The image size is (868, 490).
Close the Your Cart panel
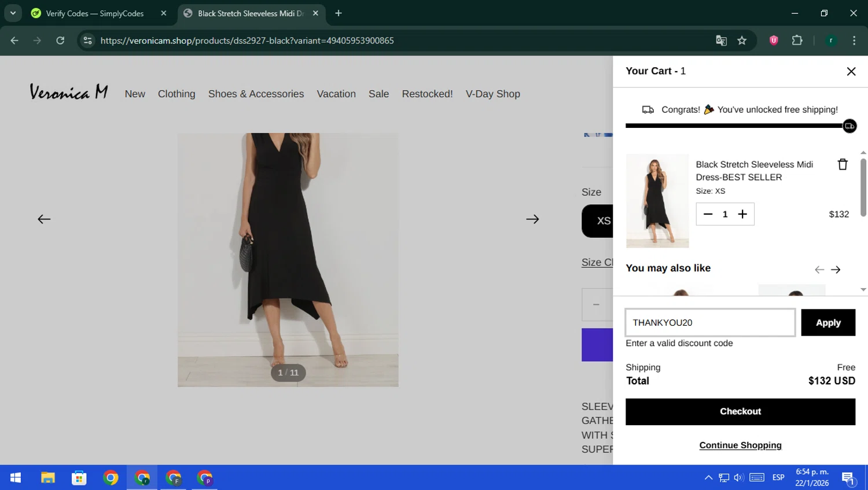pos(851,71)
